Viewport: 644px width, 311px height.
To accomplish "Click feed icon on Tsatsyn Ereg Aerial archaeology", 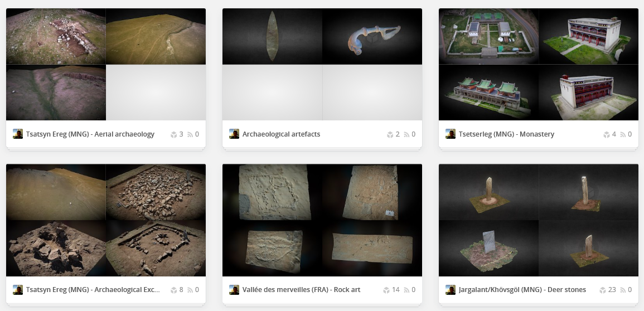I will tap(190, 134).
